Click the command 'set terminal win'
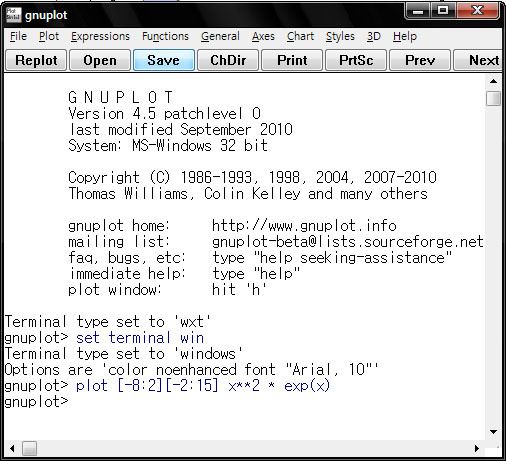 [140, 338]
